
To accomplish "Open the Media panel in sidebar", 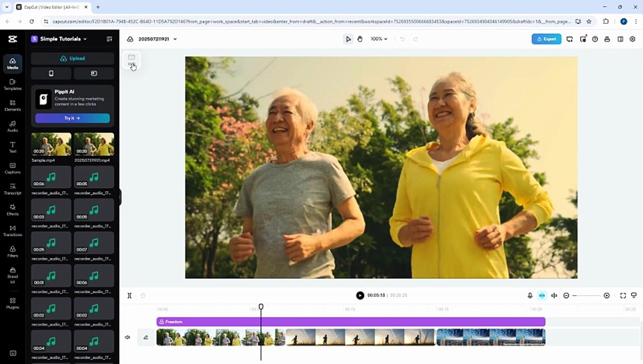I will pos(13,64).
